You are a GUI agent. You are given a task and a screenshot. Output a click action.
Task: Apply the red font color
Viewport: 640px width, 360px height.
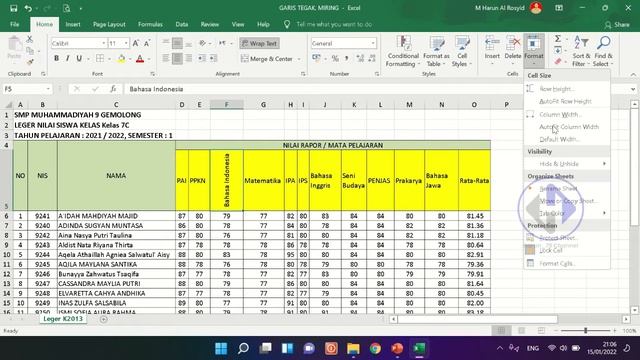click(140, 59)
